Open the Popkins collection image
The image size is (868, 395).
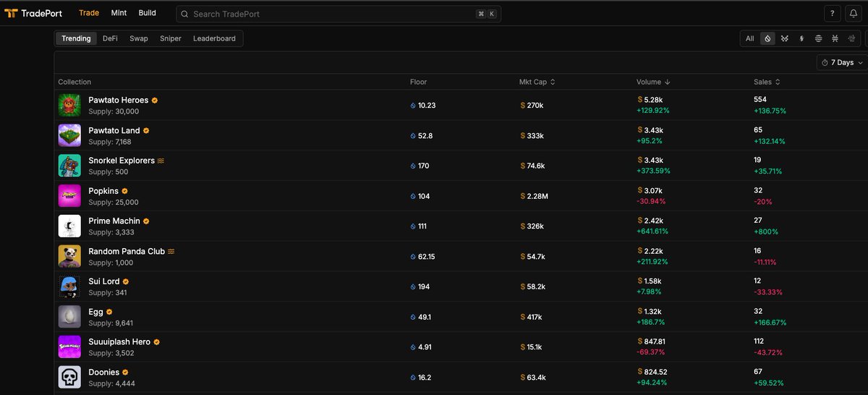[x=69, y=196]
